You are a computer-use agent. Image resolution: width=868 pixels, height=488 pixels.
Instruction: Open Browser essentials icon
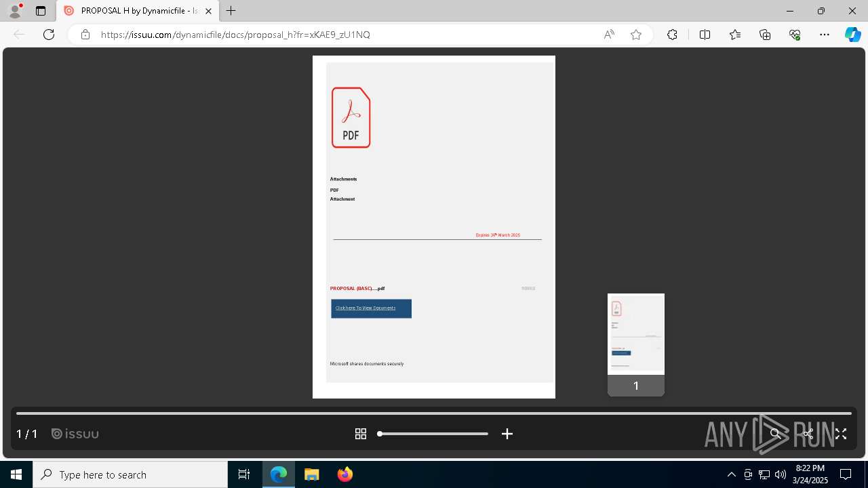pyautogui.click(x=795, y=35)
